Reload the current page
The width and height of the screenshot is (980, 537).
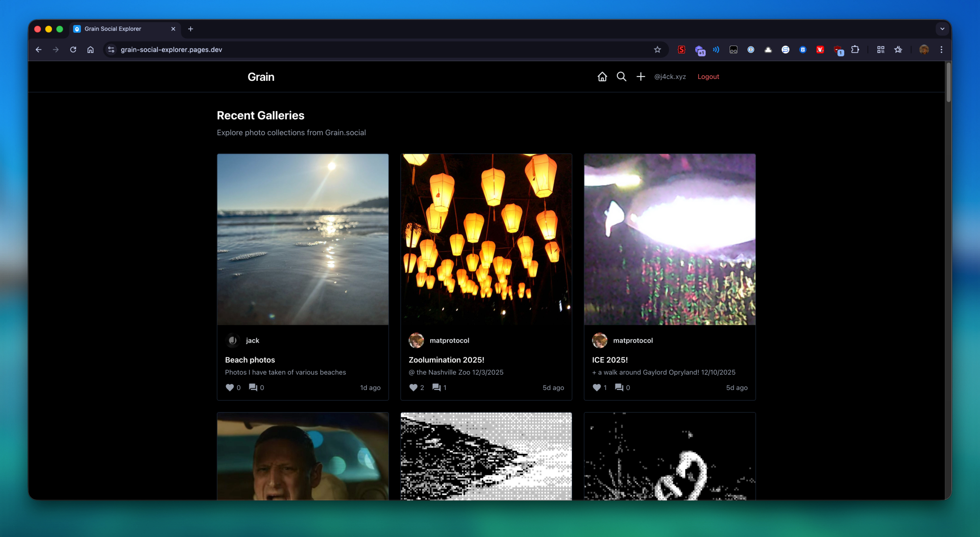pyautogui.click(x=73, y=49)
